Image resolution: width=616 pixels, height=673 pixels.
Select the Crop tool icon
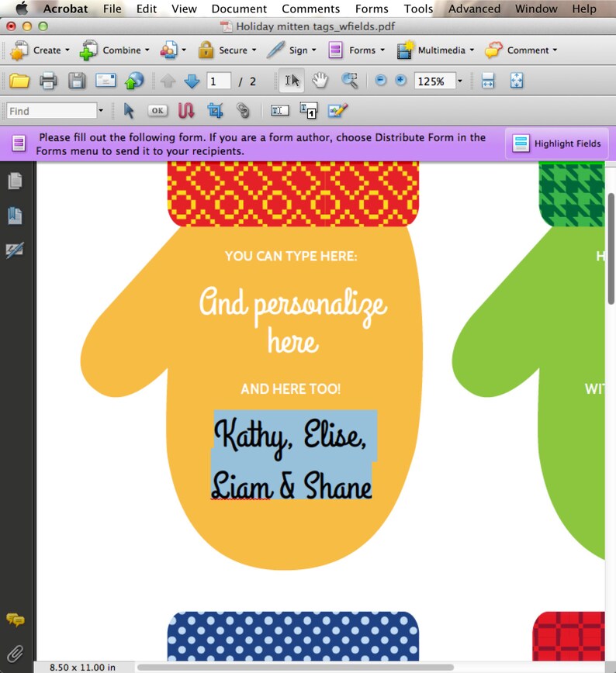pos(215,111)
